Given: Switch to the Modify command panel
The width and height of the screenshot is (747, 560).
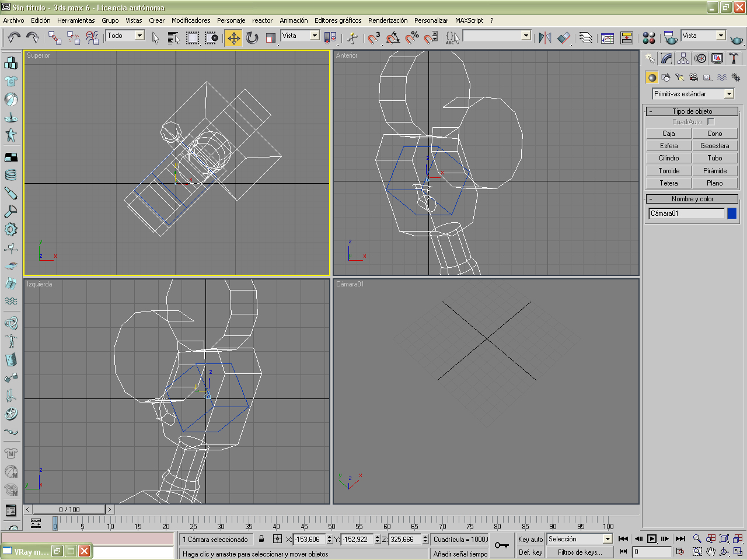Looking at the screenshot, I should 666,58.
